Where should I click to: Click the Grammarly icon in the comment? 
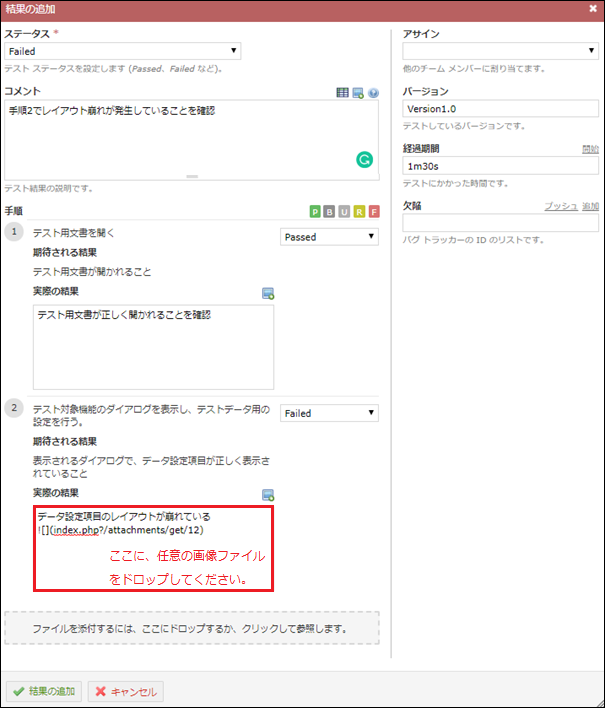[x=364, y=159]
